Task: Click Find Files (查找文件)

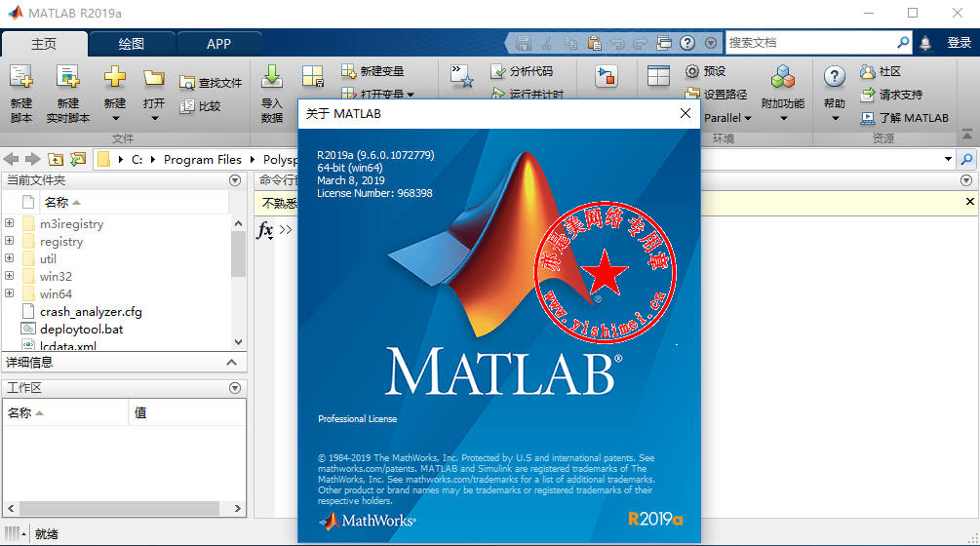Action: [x=211, y=83]
